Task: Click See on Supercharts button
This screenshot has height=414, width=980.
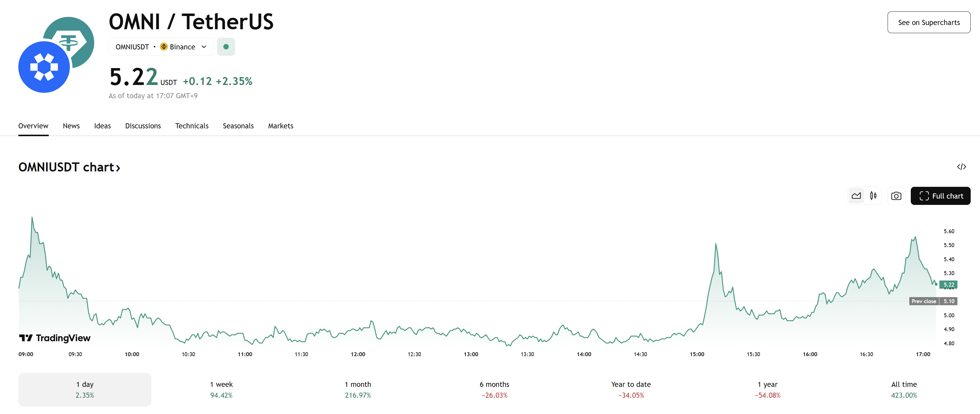Action: 929,23
